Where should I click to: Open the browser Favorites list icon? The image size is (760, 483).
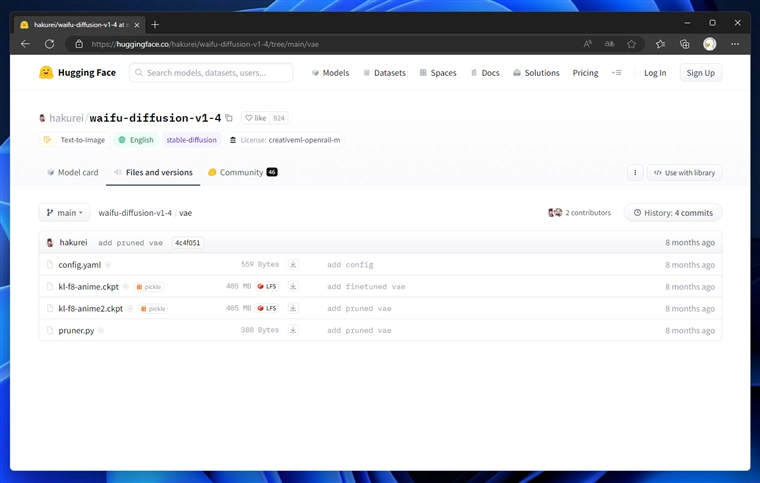[660, 44]
